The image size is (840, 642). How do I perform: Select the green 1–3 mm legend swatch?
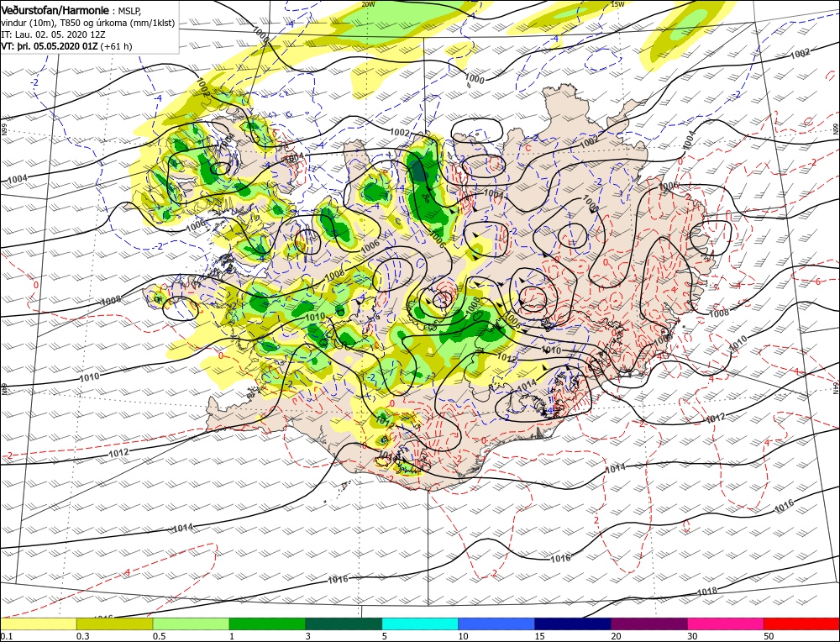click(x=267, y=624)
